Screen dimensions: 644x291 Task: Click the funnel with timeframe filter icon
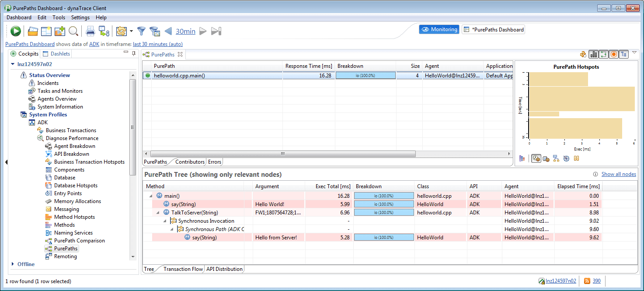click(x=154, y=31)
